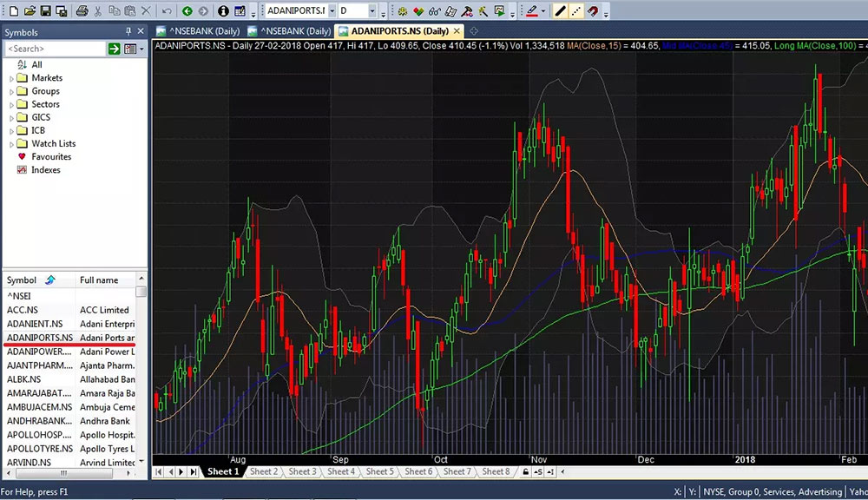Click the Cut scissors icon
Viewport: 868px width, 500px height.
[x=98, y=10]
